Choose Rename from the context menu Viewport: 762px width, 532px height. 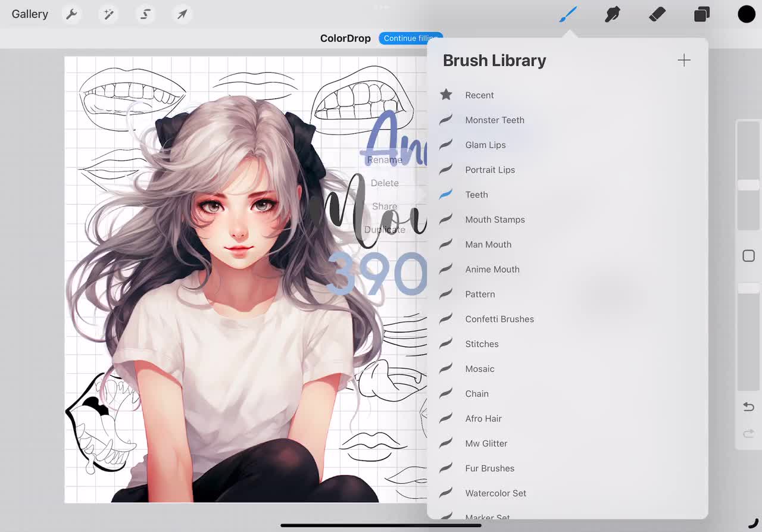click(384, 159)
